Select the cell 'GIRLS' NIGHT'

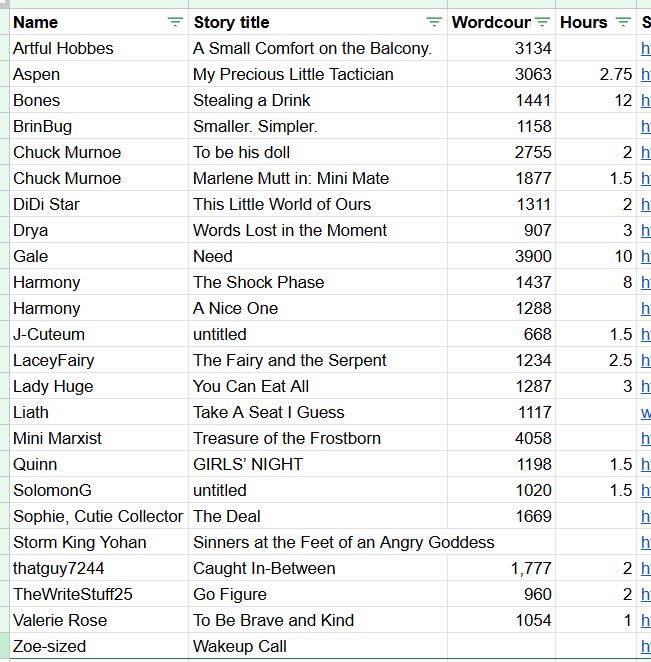coord(318,464)
